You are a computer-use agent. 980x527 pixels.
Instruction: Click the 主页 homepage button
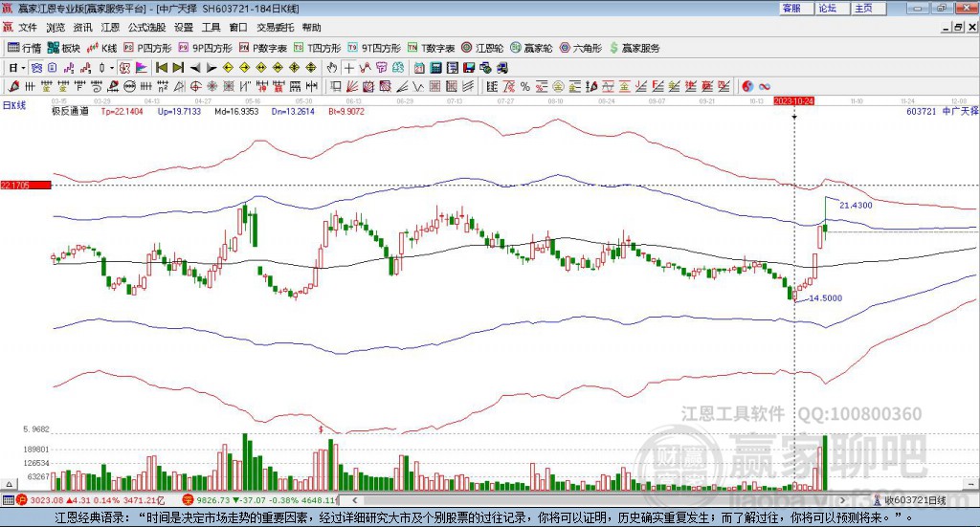869,8
